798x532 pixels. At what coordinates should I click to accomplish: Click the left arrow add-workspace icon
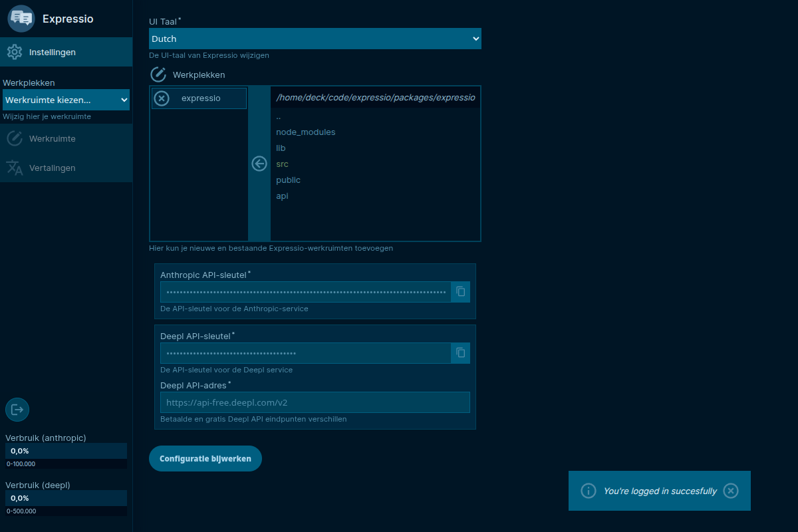tap(259, 164)
